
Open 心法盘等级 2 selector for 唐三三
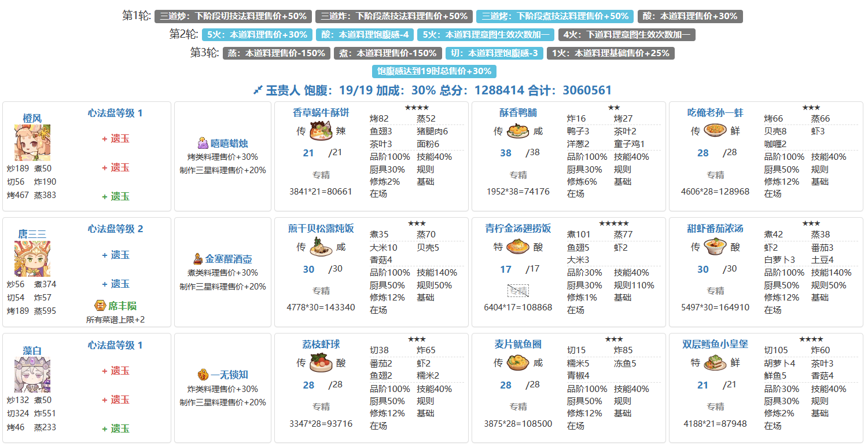pos(115,229)
